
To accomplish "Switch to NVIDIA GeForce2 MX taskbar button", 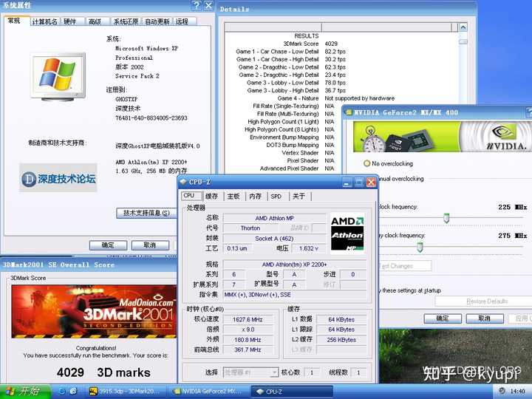I will [208, 392].
